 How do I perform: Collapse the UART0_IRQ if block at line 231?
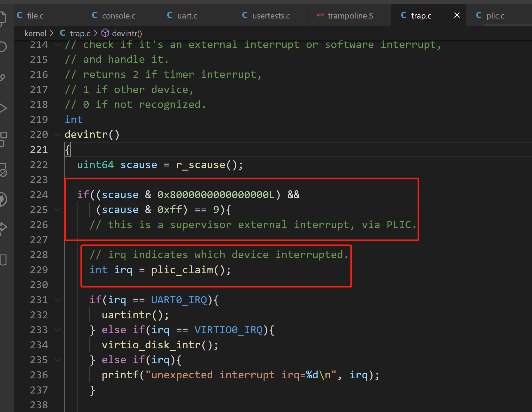tap(57, 300)
